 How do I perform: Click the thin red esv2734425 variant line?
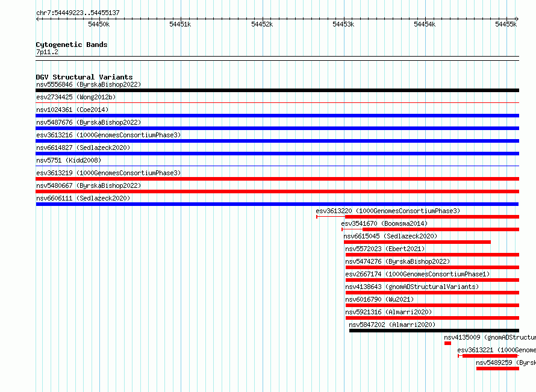[x=277, y=102]
